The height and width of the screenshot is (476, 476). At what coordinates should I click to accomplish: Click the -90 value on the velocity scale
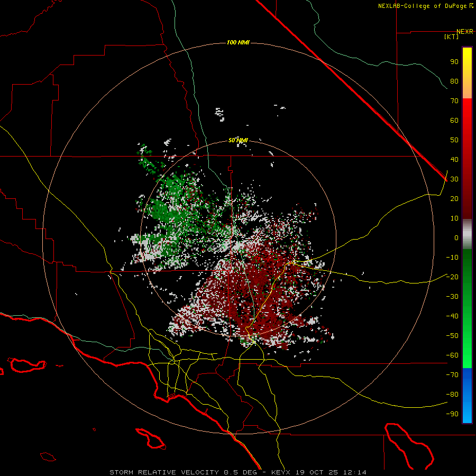452,414
